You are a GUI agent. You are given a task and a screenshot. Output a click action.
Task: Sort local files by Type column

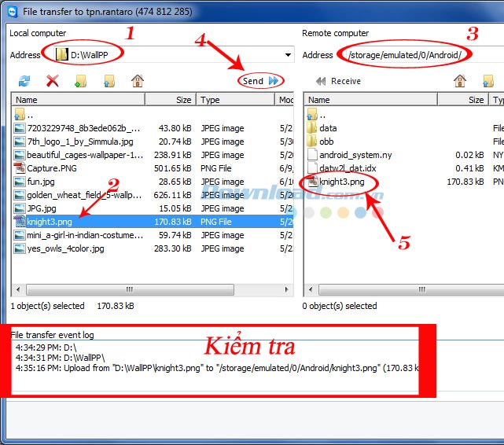point(236,100)
